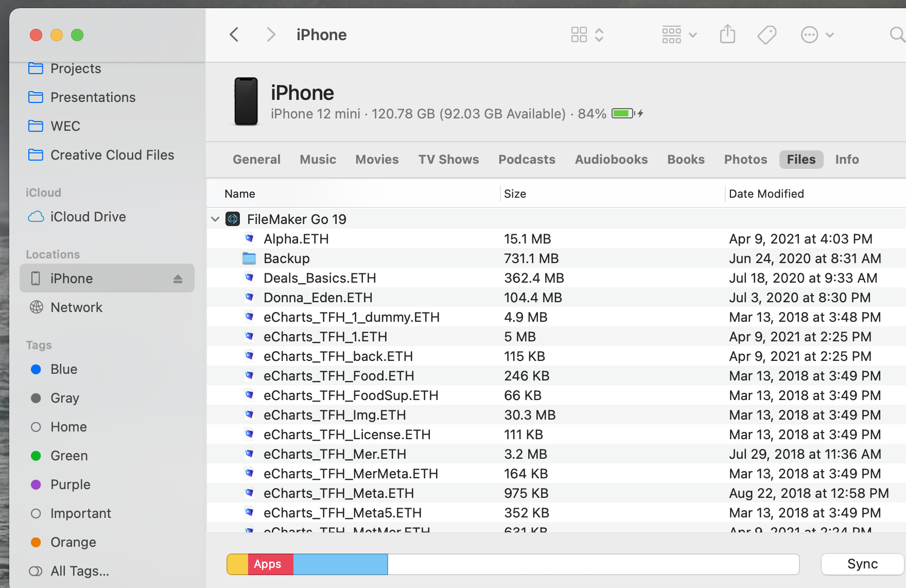Switch view mode with the icon-grid button

click(587, 34)
